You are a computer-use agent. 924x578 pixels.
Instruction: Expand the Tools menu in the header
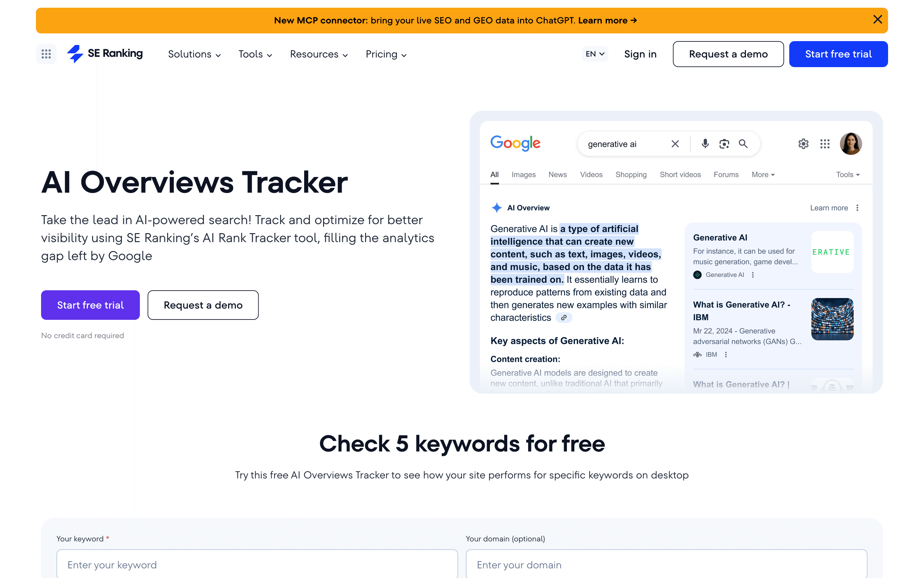click(x=255, y=54)
